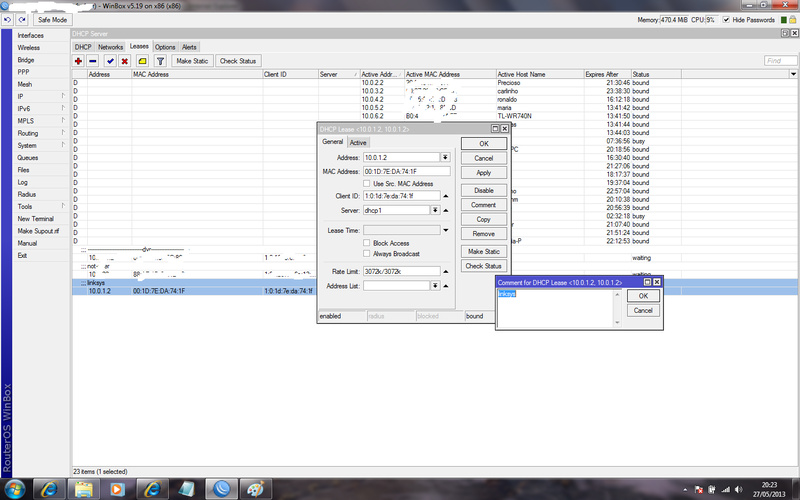Click the red X disable icon
Screen dimensions: 800x500
(124, 61)
